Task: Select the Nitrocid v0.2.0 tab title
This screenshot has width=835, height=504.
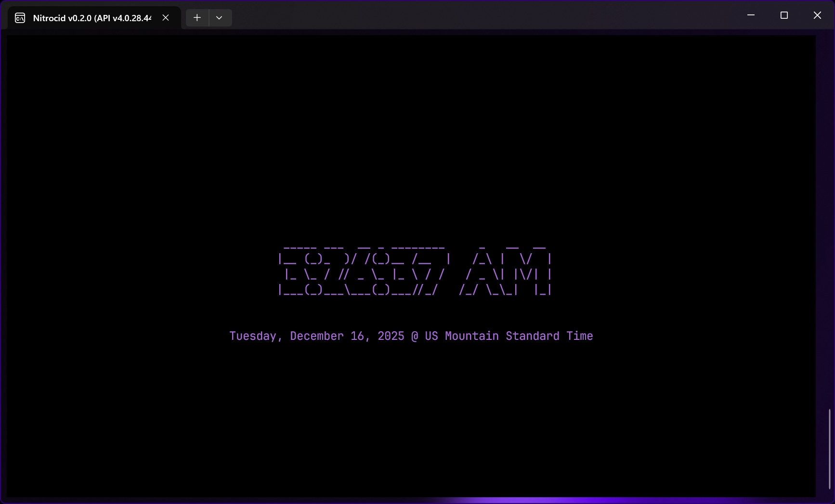Action: [x=91, y=18]
